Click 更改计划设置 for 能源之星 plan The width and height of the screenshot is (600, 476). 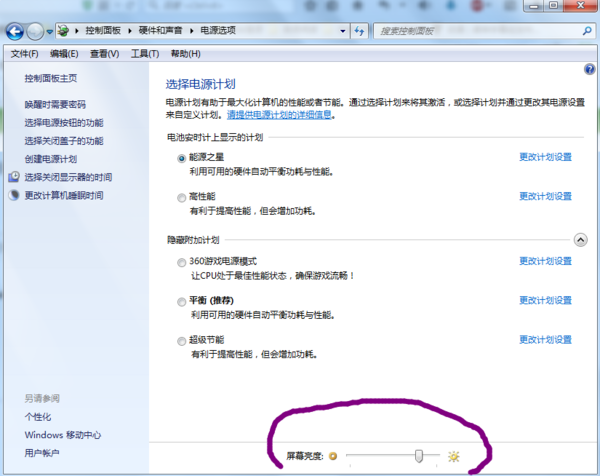tap(545, 157)
